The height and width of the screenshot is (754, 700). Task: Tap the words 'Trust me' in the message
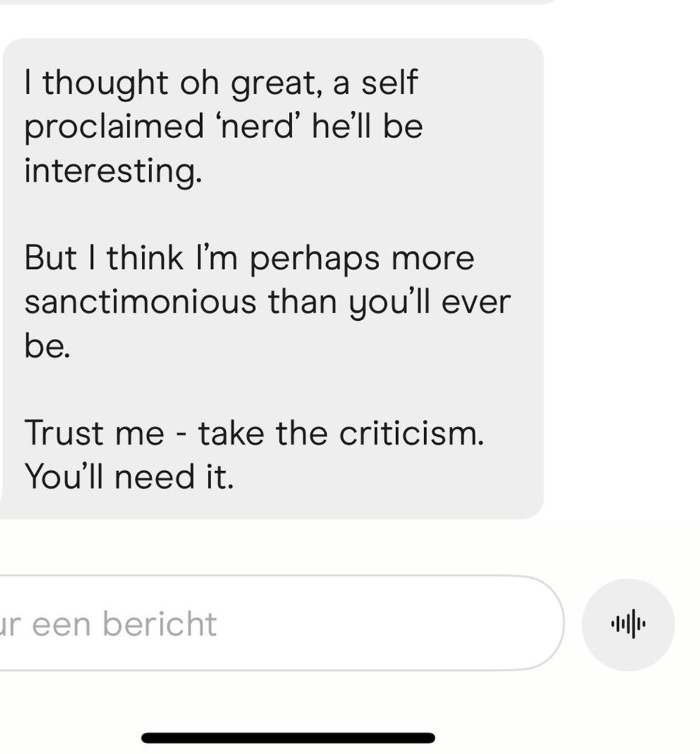click(x=94, y=433)
